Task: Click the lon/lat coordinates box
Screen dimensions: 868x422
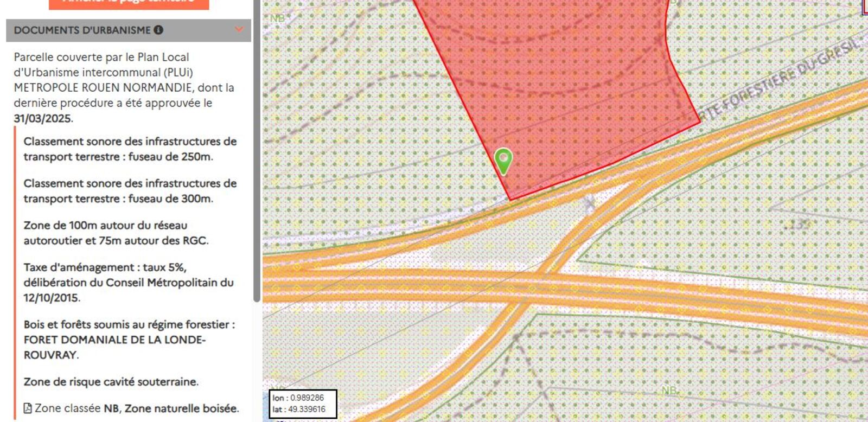Action: tap(303, 404)
